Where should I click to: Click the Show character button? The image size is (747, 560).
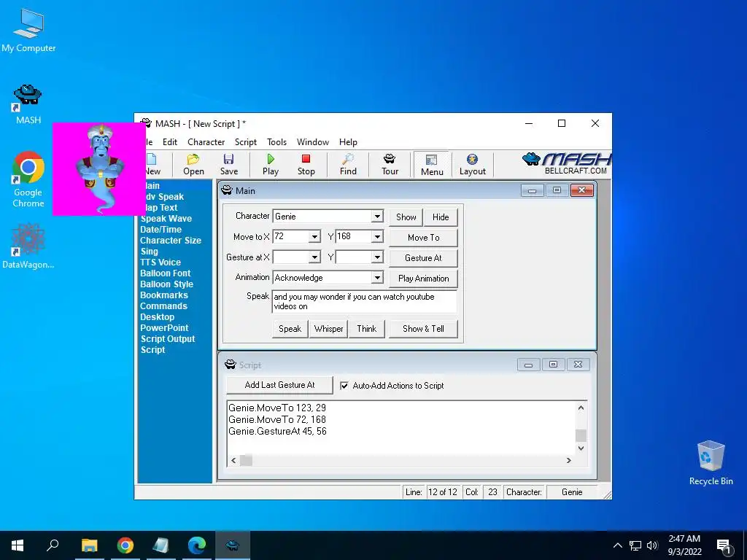coord(406,217)
